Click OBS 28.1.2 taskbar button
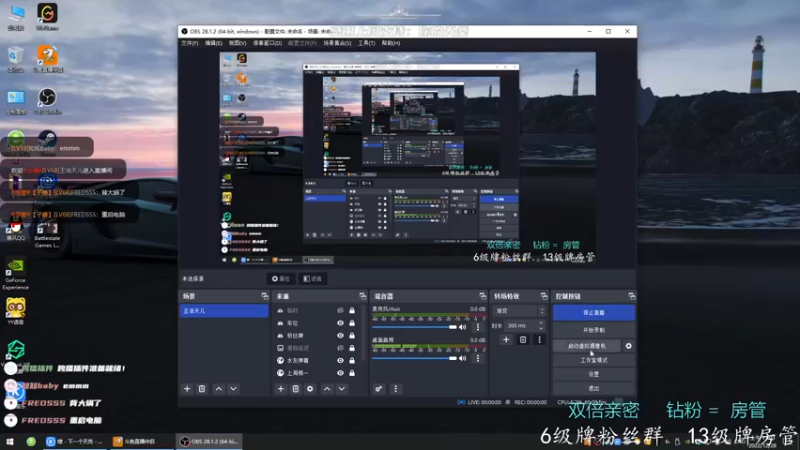 (x=210, y=441)
